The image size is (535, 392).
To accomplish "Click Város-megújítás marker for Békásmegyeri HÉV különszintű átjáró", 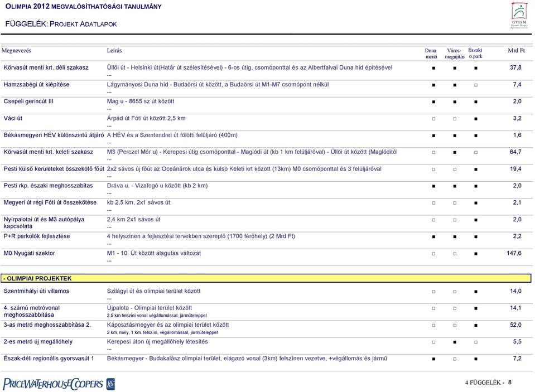I will pos(455,135).
